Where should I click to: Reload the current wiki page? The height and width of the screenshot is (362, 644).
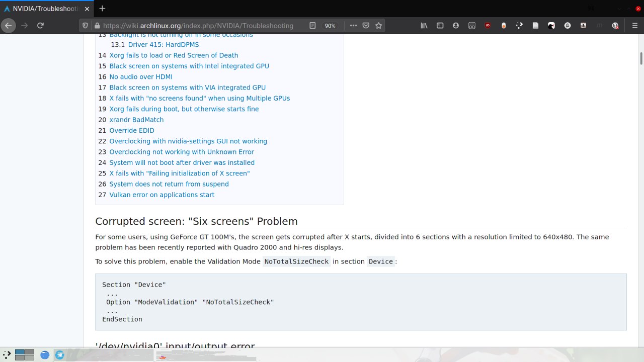click(x=41, y=25)
